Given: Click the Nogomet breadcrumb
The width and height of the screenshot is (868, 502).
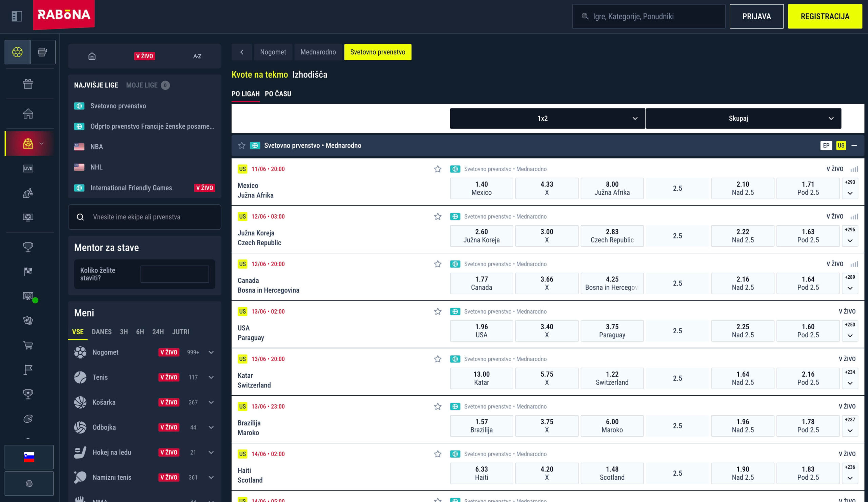Looking at the screenshot, I should coord(273,52).
